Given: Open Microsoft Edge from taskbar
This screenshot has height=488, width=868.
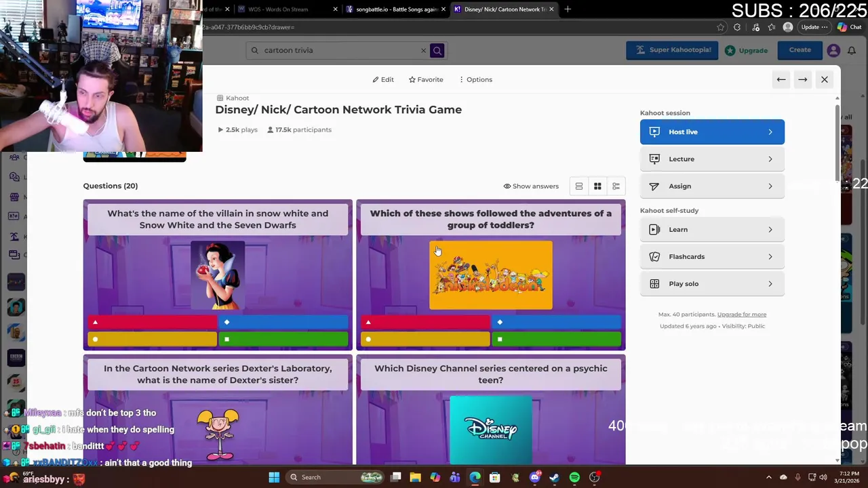Looking at the screenshot, I should tap(475, 477).
